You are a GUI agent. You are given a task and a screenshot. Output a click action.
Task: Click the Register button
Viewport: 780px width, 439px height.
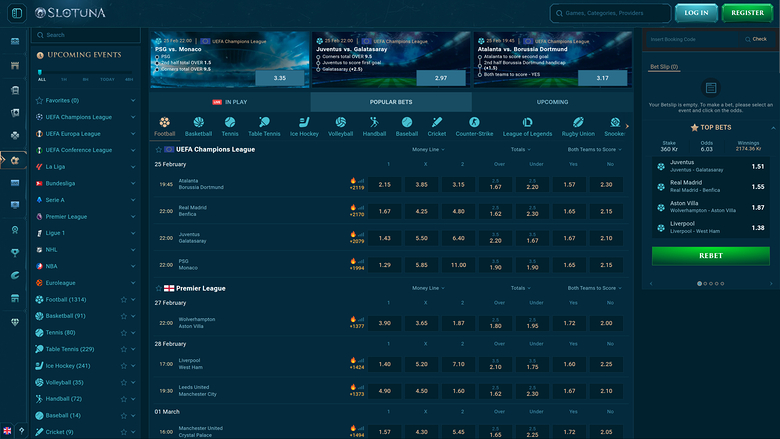(x=747, y=13)
